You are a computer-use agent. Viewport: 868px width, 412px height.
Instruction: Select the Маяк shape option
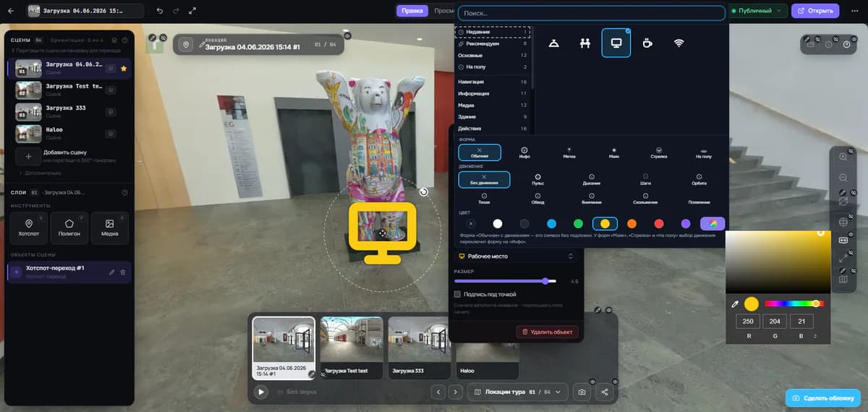click(613, 153)
